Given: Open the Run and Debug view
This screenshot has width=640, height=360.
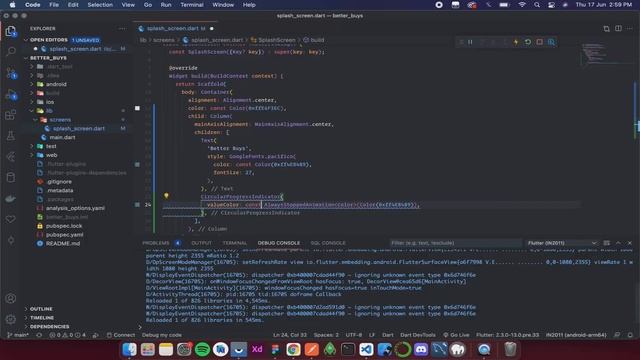Looking at the screenshot, I should (x=11, y=95).
